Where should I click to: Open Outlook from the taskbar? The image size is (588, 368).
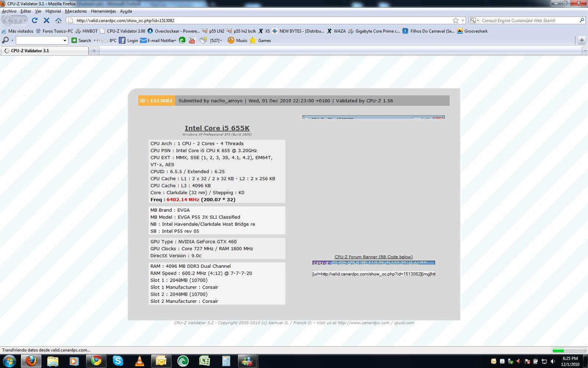[161, 361]
